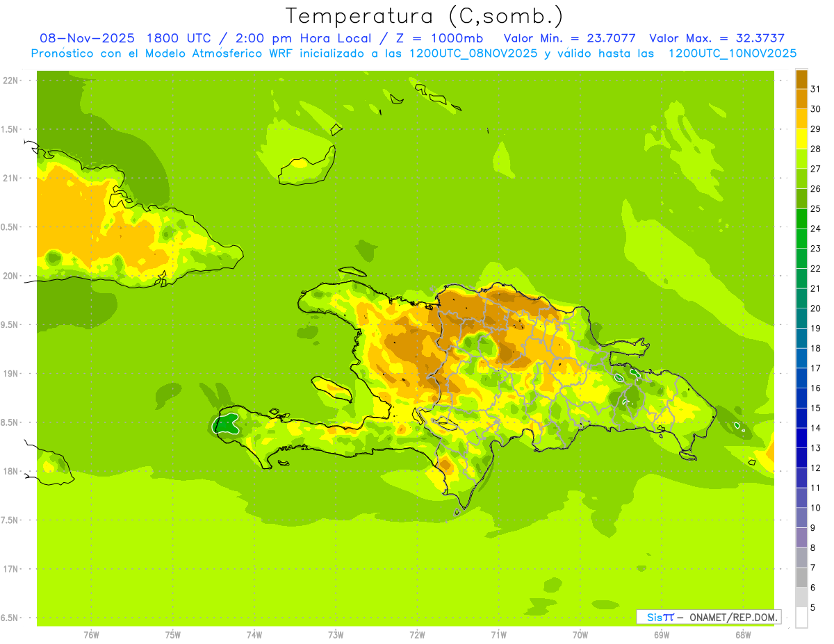The image size is (834, 644).
Task: Click the "5" label on the color scale
Action: click(x=813, y=608)
